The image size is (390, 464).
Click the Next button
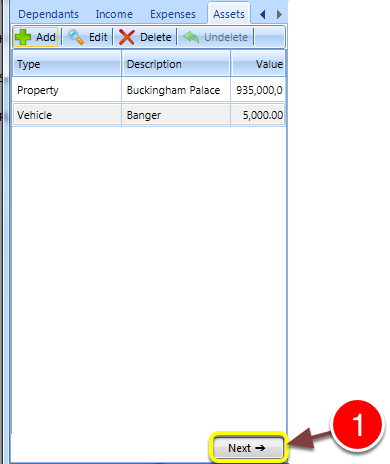[248, 448]
